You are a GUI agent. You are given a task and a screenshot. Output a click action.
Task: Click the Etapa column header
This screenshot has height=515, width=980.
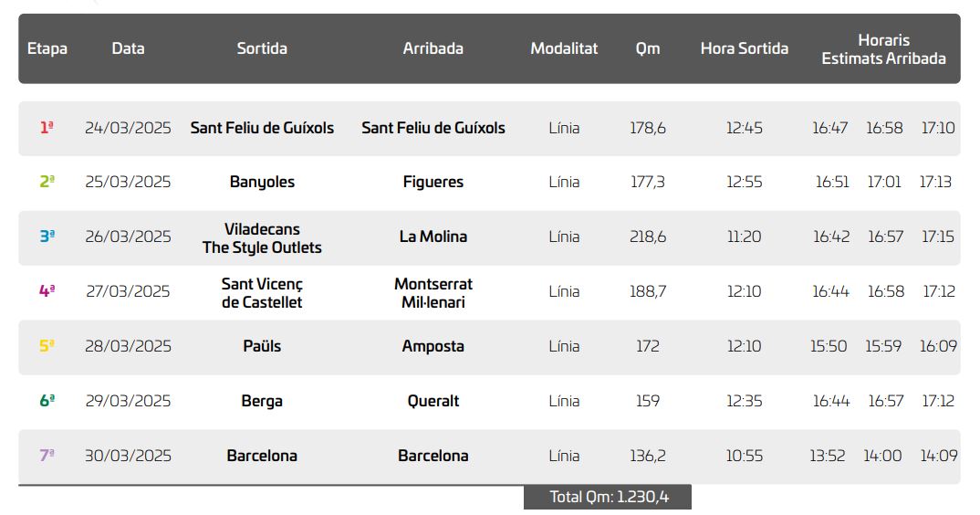47,48
